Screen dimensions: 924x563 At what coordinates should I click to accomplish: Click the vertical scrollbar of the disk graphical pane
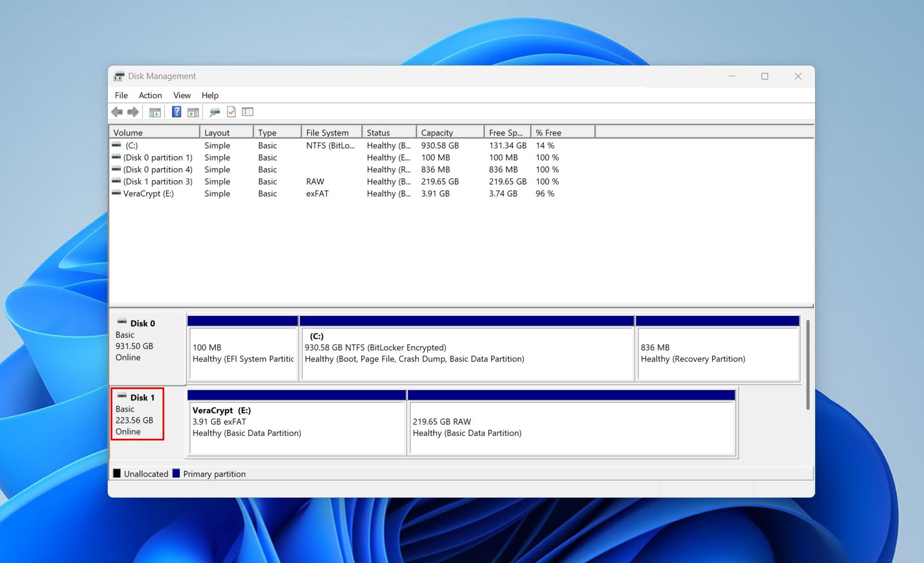808,364
